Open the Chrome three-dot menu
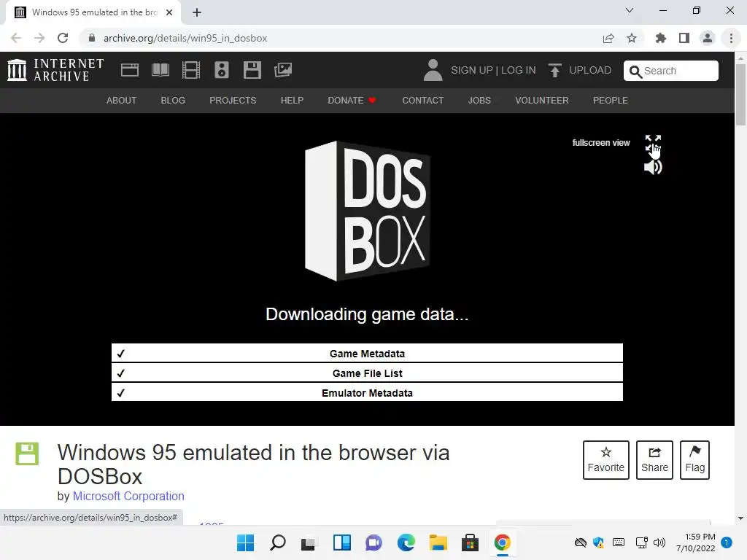 731,38
